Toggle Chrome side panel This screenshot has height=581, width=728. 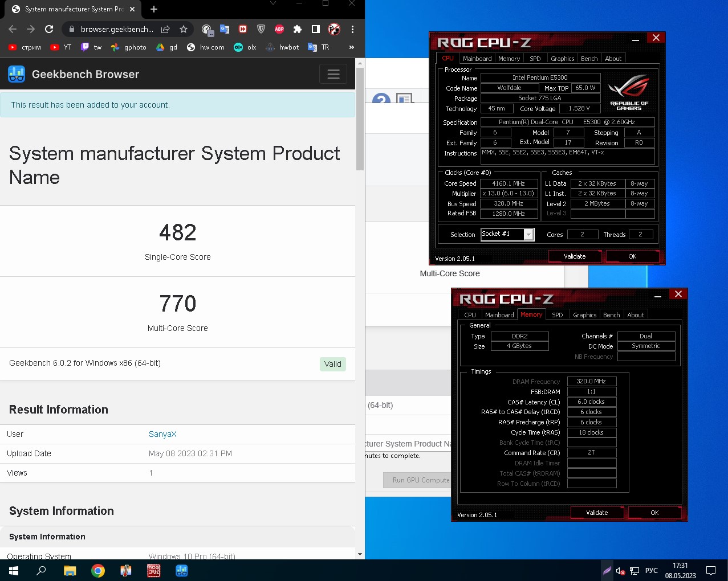click(316, 29)
